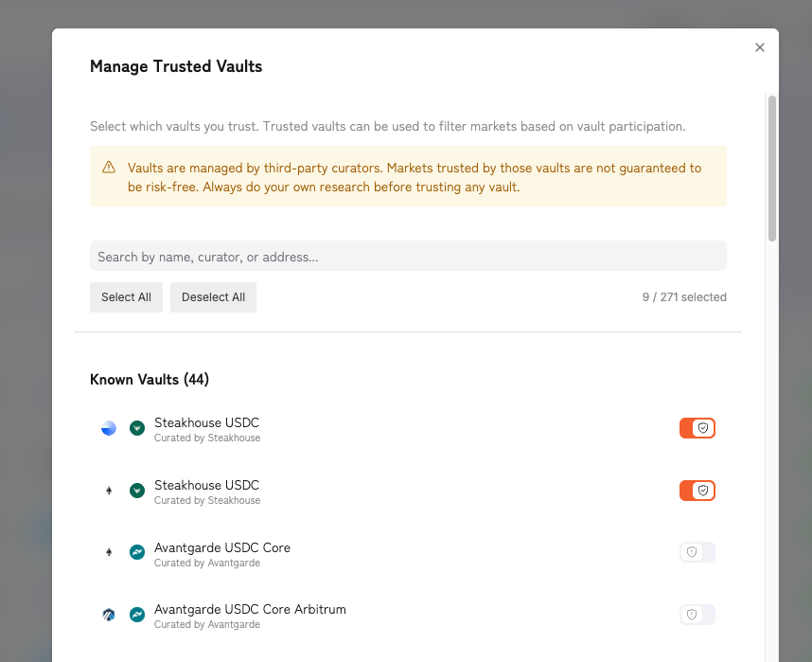Untrust the first Steakhouse USDC vault toggle
Image resolution: width=812 pixels, height=662 pixels.
697,428
